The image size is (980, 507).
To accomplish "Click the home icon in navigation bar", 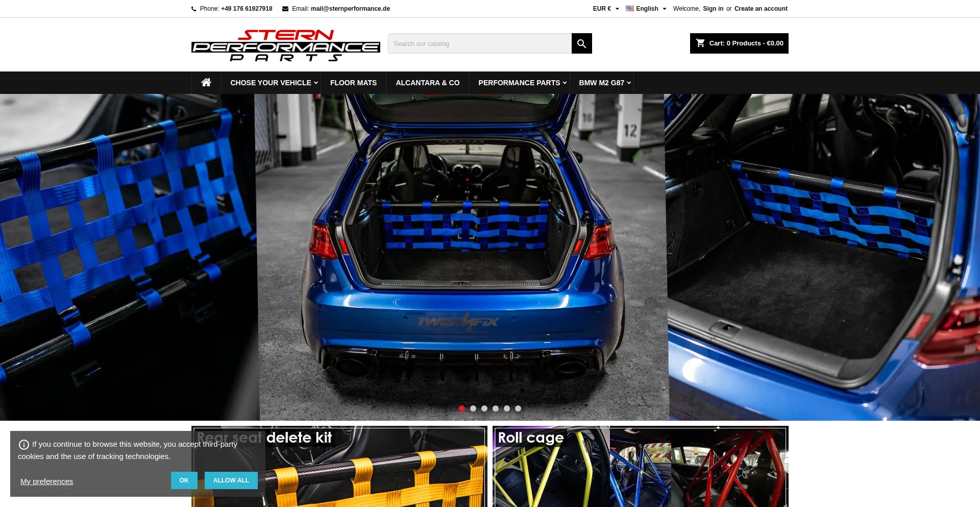I will click(206, 83).
